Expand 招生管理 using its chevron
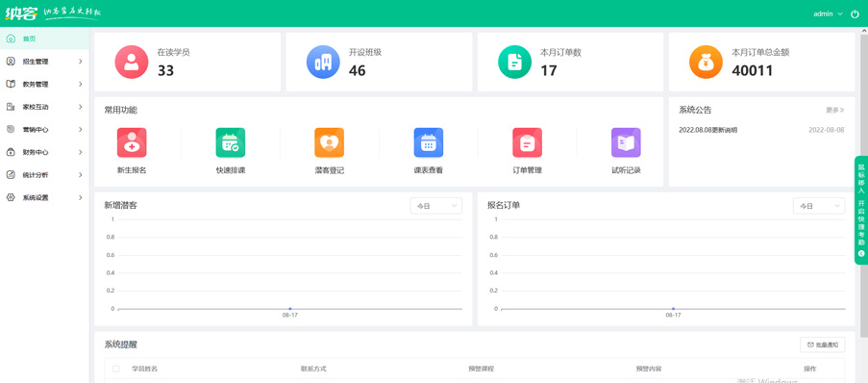The image size is (868, 383). 81,62
